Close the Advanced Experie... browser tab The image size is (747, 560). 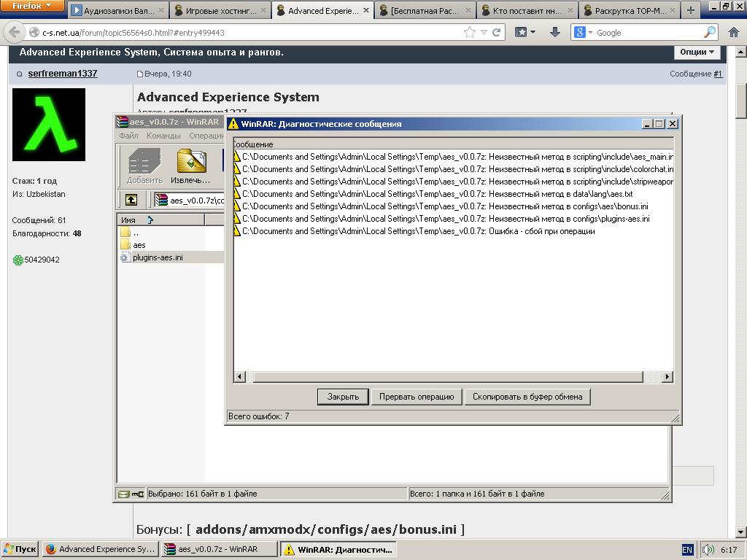tap(366, 10)
